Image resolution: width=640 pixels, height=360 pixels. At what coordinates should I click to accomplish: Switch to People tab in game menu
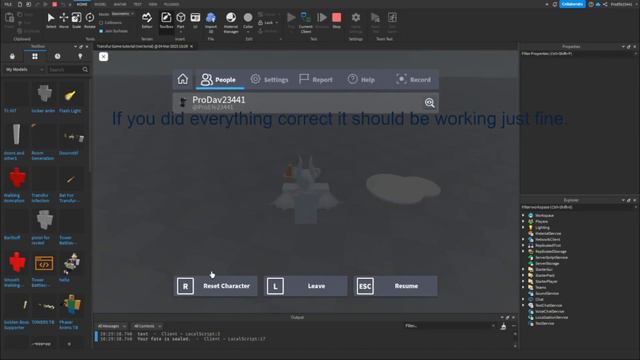(x=220, y=80)
